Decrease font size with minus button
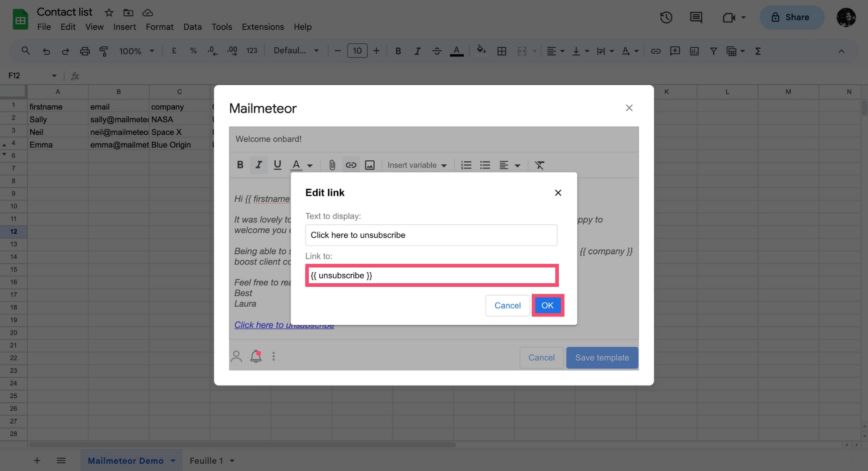Viewport: 868px width, 471px height. point(338,51)
